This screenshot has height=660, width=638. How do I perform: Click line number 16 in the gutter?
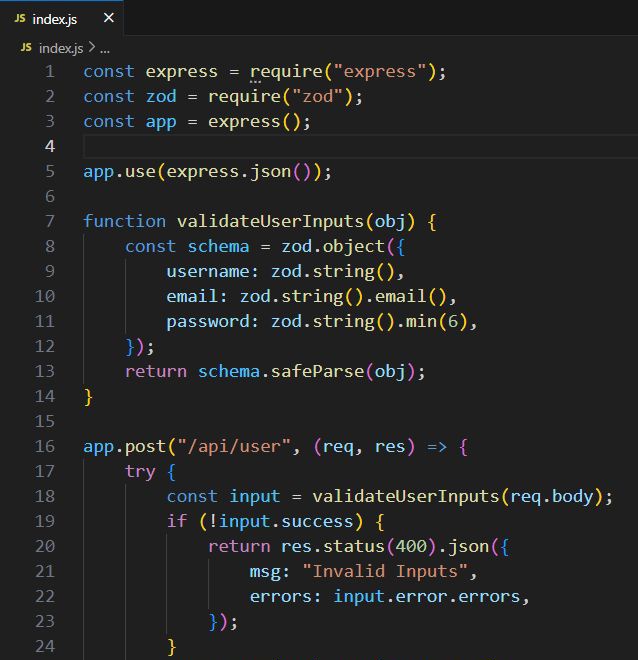click(45, 446)
